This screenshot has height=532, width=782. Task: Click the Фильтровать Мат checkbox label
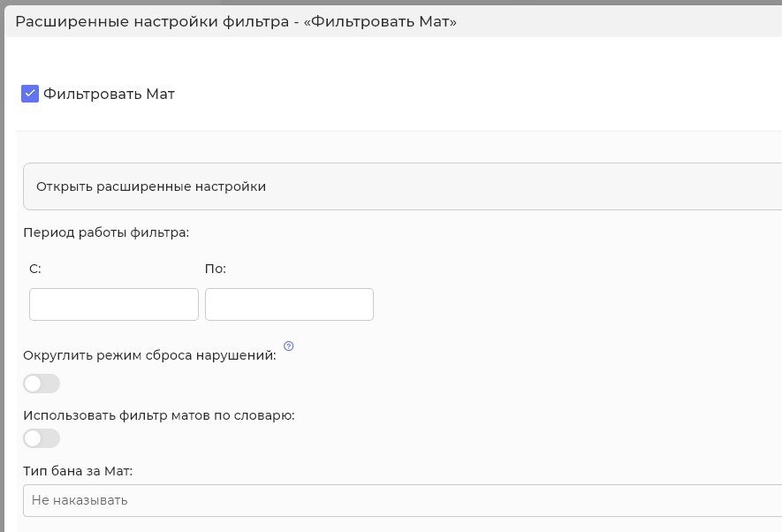coord(110,94)
